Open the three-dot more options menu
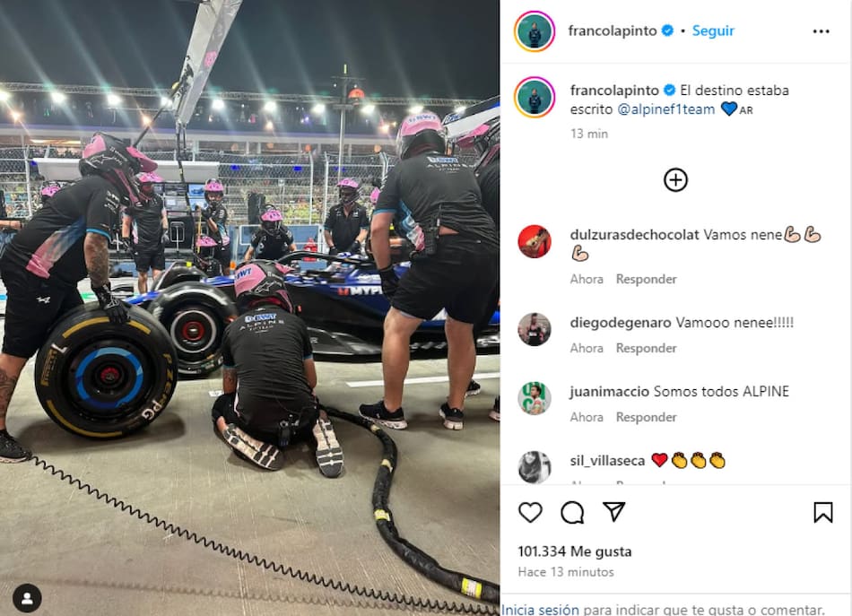The height and width of the screenshot is (616, 852). [x=821, y=31]
